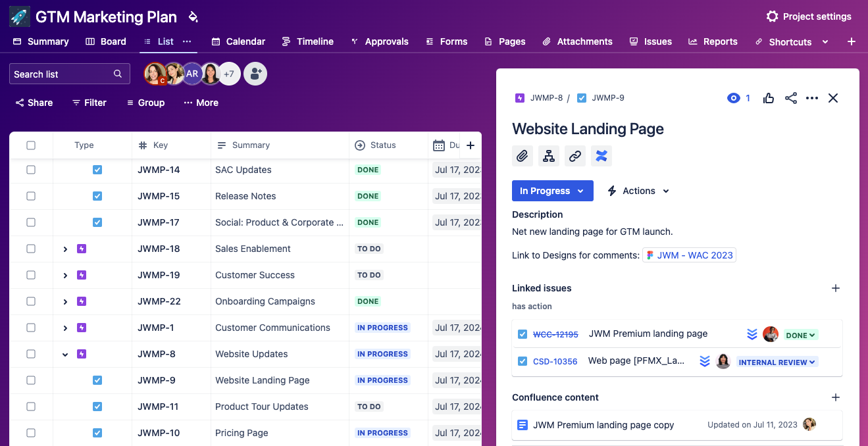The image size is (868, 446).
Task: Open the Timeline view
Action: pos(308,41)
